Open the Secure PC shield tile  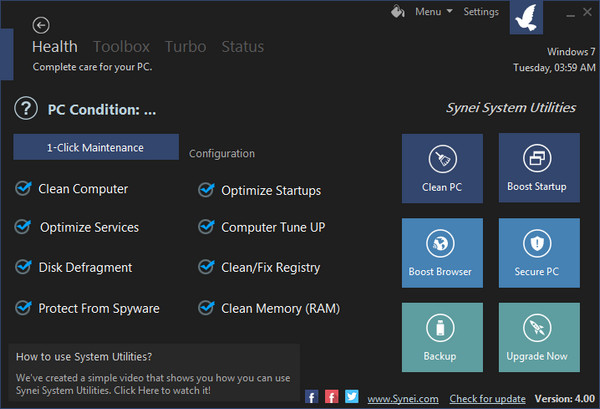(x=537, y=253)
